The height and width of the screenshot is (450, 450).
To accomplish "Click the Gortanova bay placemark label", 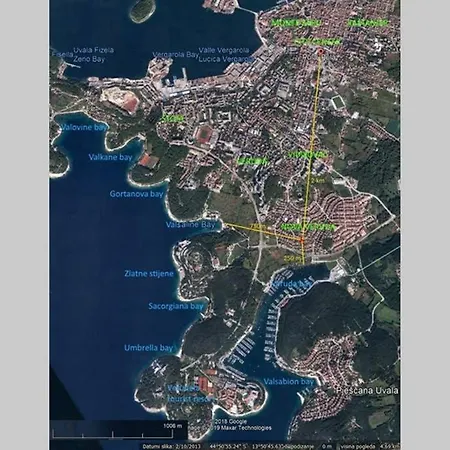I will (136, 194).
